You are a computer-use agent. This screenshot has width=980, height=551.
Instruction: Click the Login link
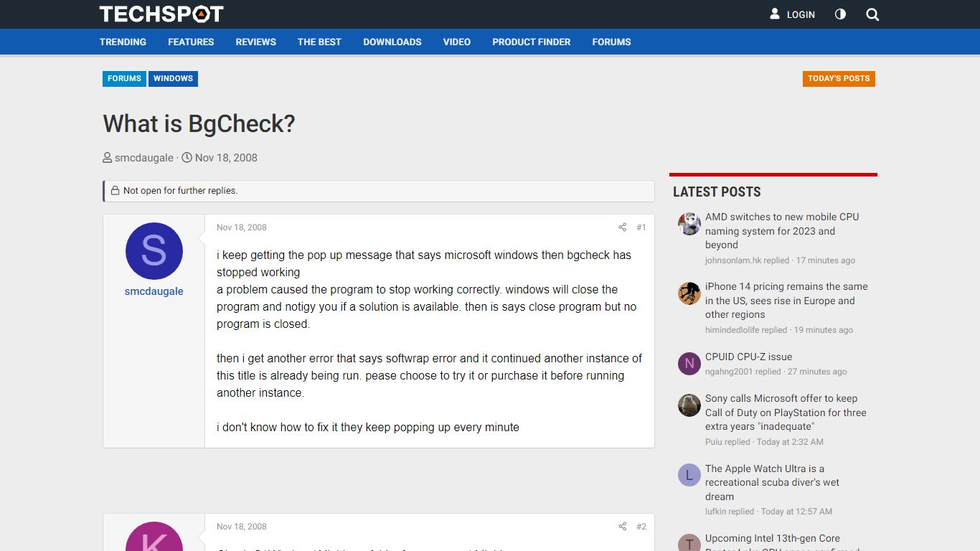801,14
